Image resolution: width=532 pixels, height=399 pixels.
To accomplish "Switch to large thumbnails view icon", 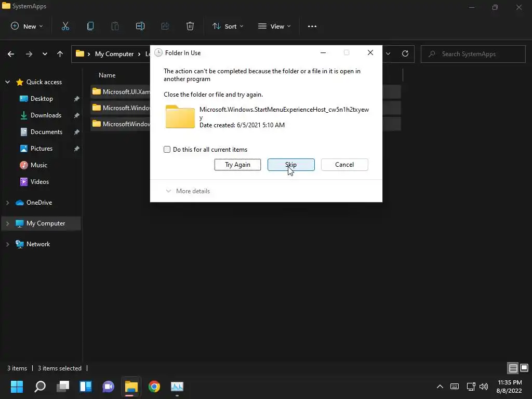I will tap(524, 368).
